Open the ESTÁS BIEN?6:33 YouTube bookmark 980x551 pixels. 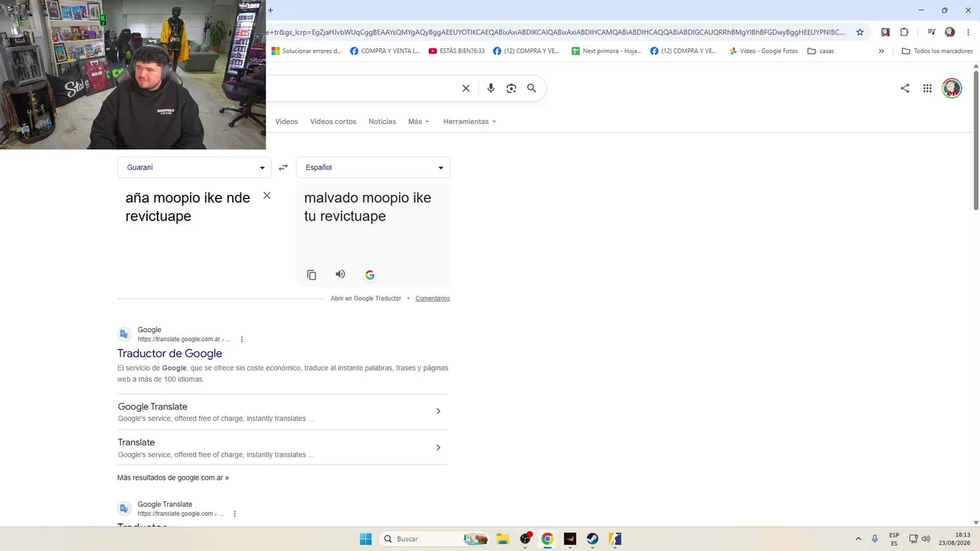457,51
